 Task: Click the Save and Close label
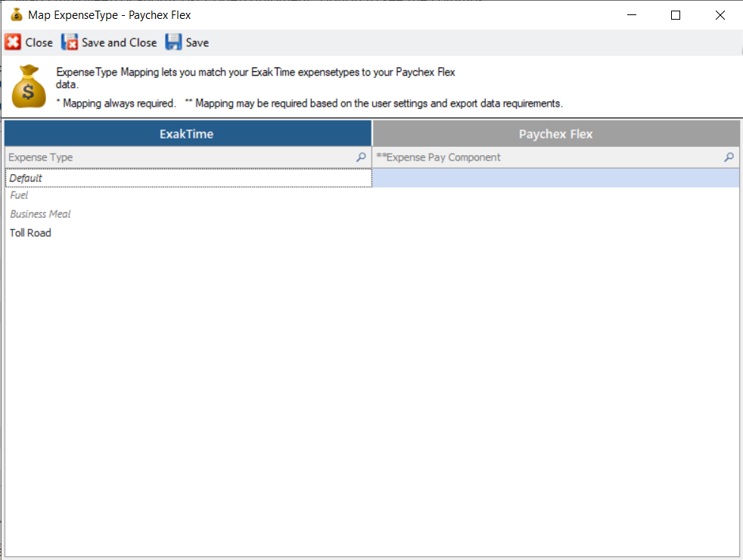(119, 42)
